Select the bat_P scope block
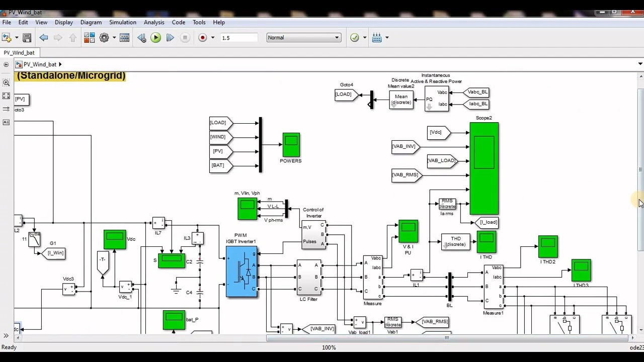Screen dimensions: 644x362 click(x=174, y=320)
